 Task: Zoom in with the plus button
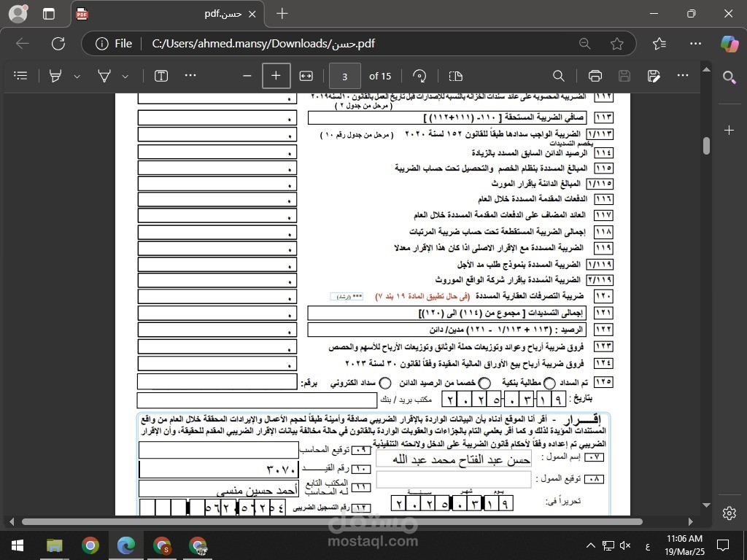(x=276, y=76)
